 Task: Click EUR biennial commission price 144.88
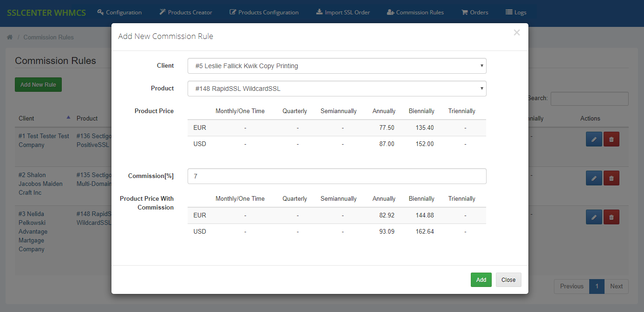425,215
